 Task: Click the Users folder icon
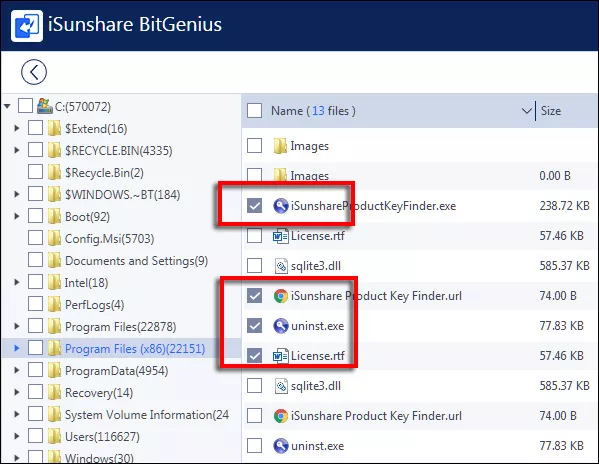(x=54, y=436)
